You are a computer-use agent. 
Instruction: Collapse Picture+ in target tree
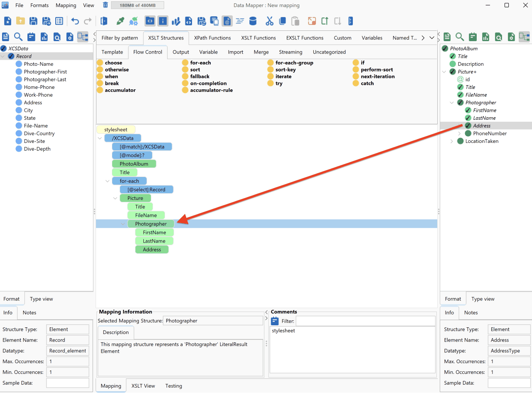pyautogui.click(x=444, y=72)
